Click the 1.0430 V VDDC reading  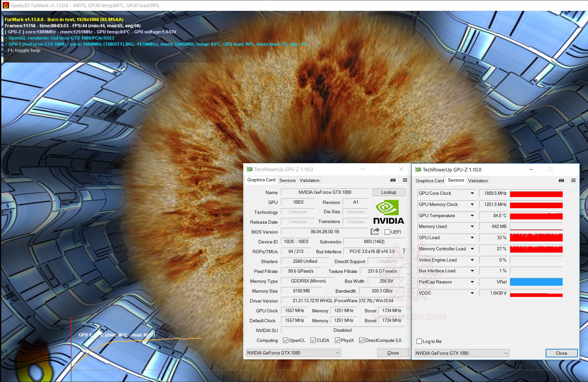tap(493, 293)
